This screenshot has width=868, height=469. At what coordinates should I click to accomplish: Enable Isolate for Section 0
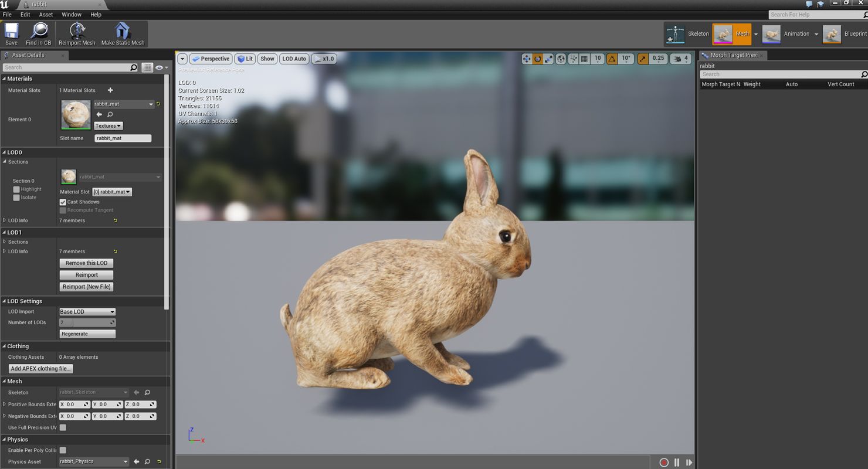(x=16, y=198)
